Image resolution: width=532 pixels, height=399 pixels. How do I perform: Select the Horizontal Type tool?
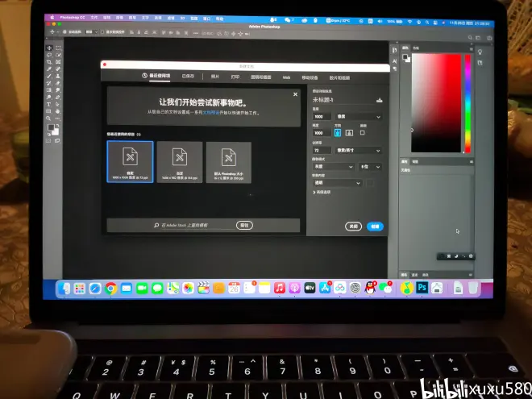49,105
